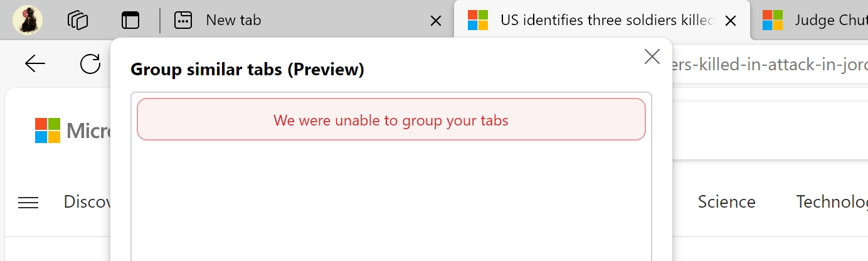Close the New tab tab

click(435, 21)
